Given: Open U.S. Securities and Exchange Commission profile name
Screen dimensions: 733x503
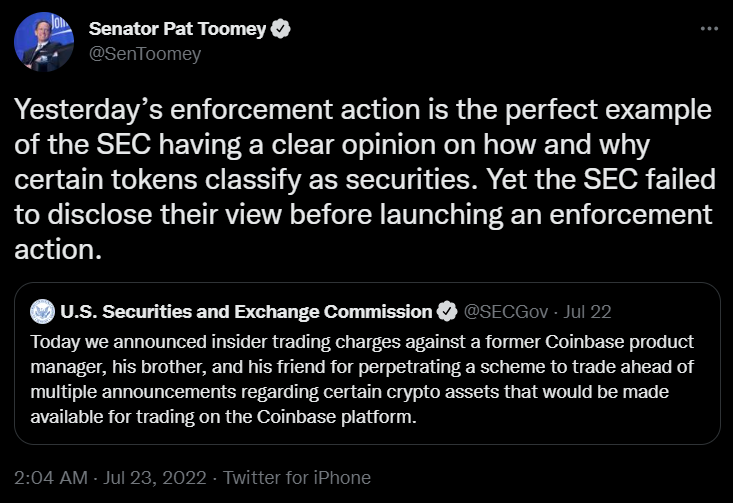Looking at the screenshot, I should (246, 311).
